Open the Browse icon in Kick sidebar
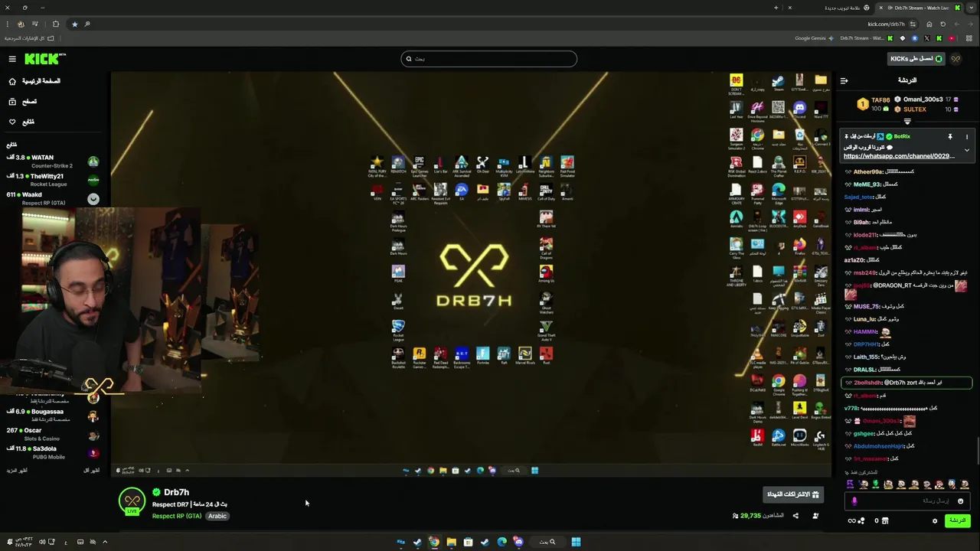 [12, 101]
